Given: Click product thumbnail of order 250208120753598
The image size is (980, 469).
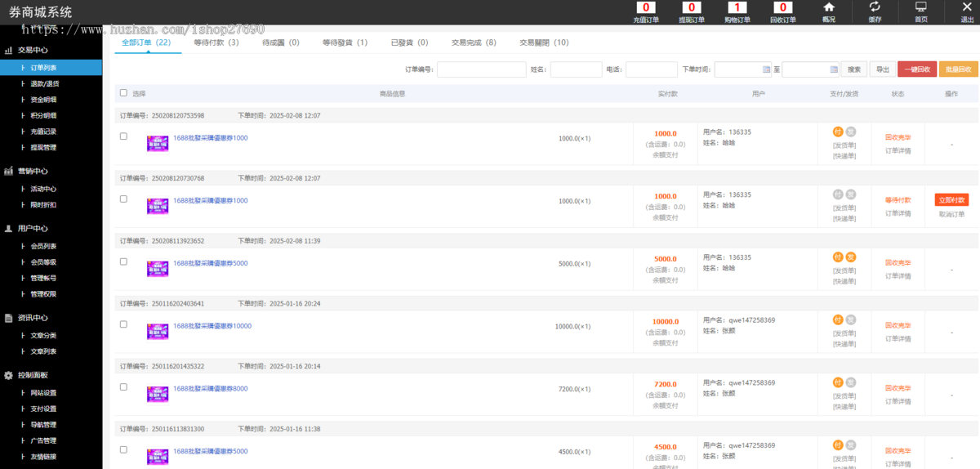Looking at the screenshot, I should tap(158, 143).
